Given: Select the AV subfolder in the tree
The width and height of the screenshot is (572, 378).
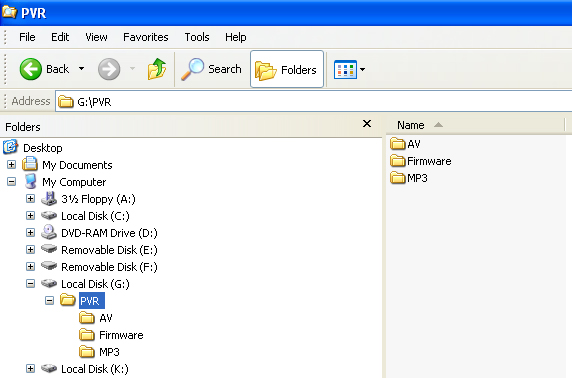Looking at the screenshot, I should pos(106,319).
